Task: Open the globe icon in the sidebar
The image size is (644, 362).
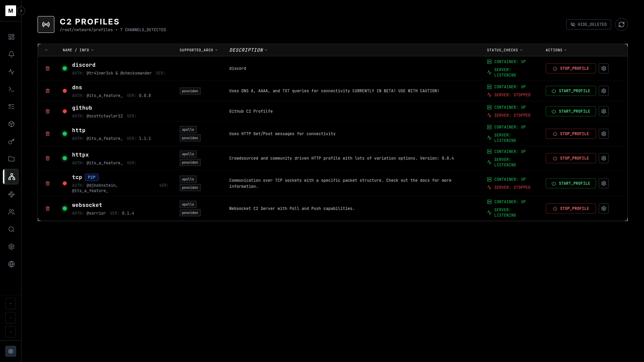Action: (11, 264)
